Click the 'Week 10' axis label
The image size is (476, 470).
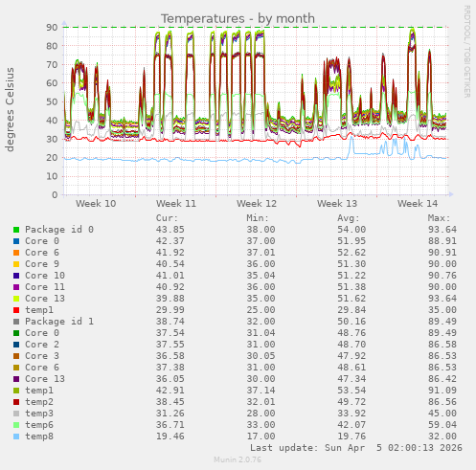tap(96, 204)
